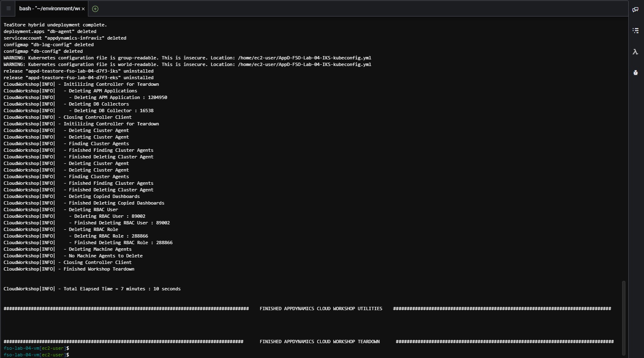Click 'Finished Deleting Copied Dashboards' line
The image size is (644, 358).
point(84,203)
